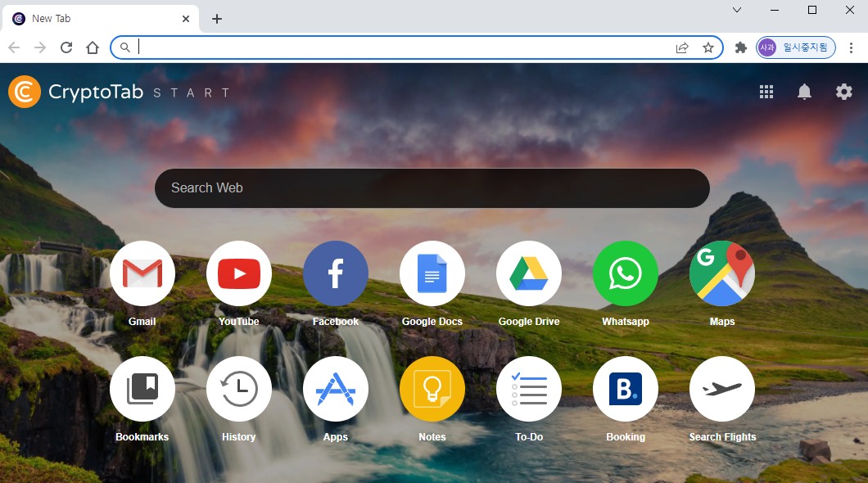Click the START label next to the CryptoTab logo
The height and width of the screenshot is (483, 868).
coord(191,93)
